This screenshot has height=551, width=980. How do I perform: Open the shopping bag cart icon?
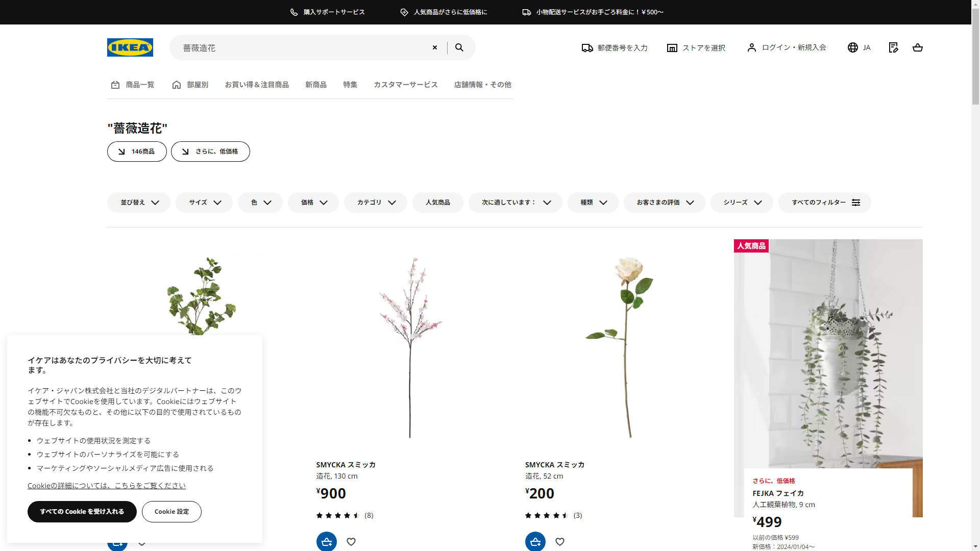click(x=917, y=47)
